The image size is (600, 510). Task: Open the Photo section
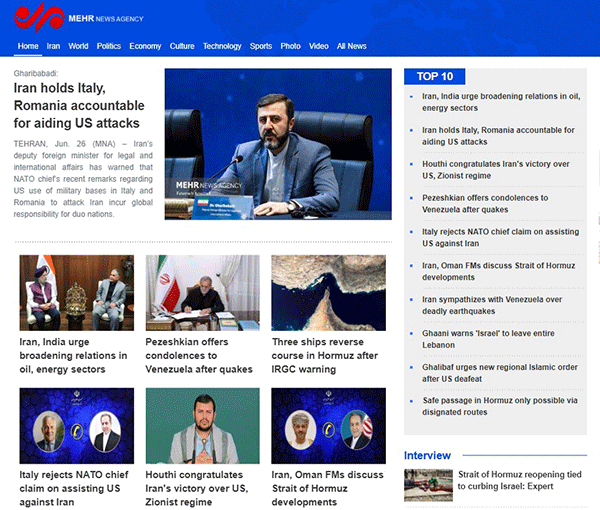pos(290,46)
